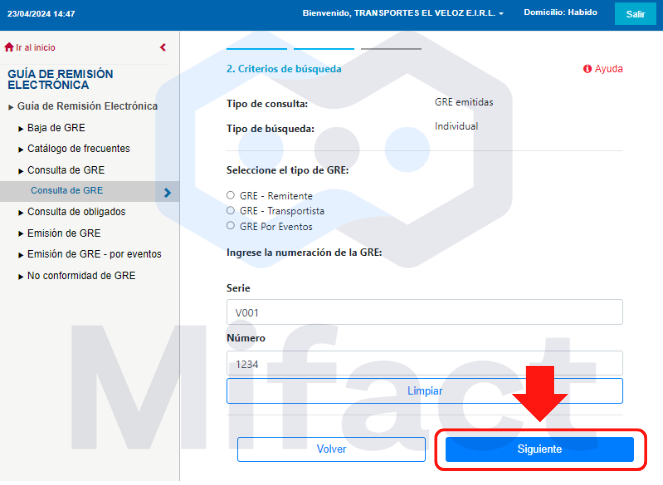663x485 pixels.
Task: Click Emisión de GRE - por eventos item
Action: 94,254
